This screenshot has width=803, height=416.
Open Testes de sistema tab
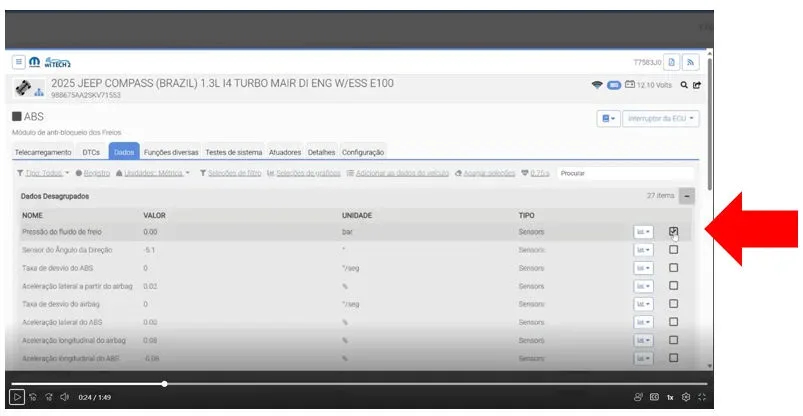coord(234,152)
